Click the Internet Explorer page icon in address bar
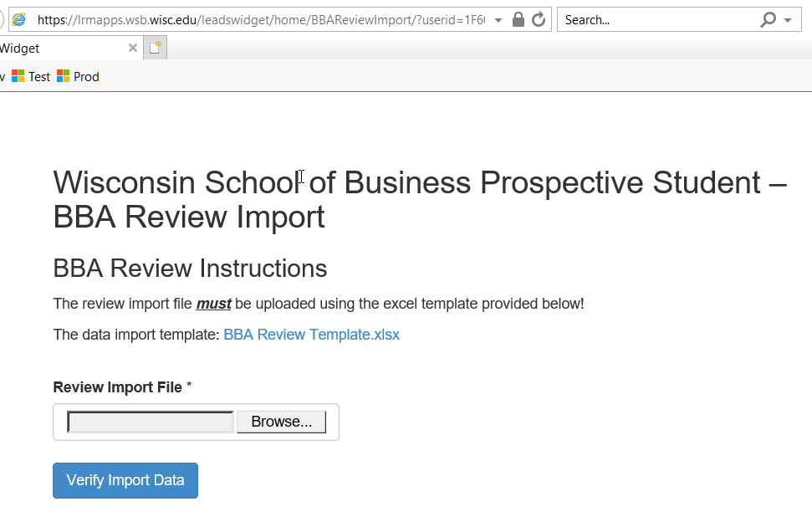The height and width of the screenshot is (517, 812). [x=18, y=20]
